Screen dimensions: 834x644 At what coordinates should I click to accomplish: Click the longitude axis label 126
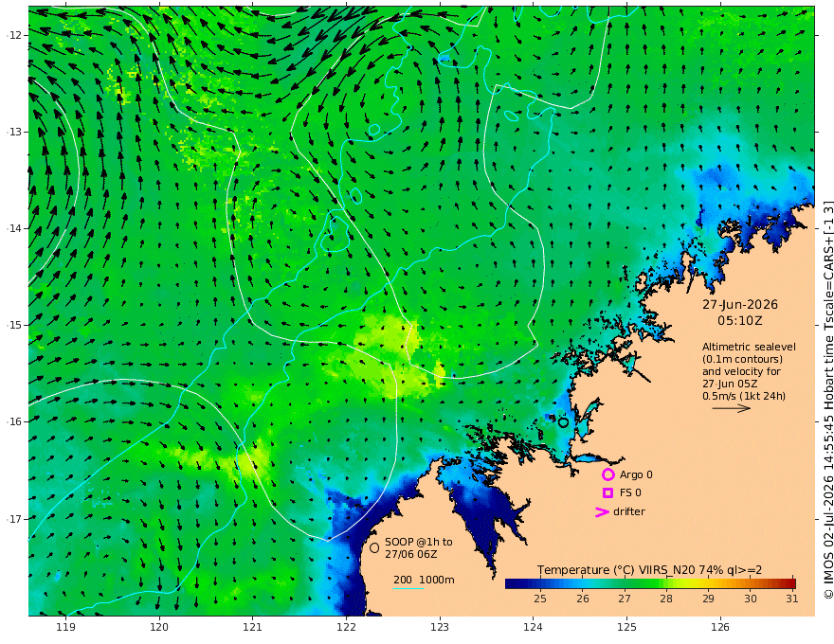coord(720,628)
